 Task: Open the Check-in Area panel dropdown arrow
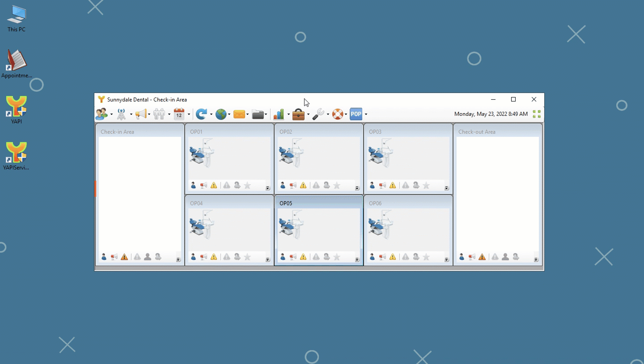point(178,260)
